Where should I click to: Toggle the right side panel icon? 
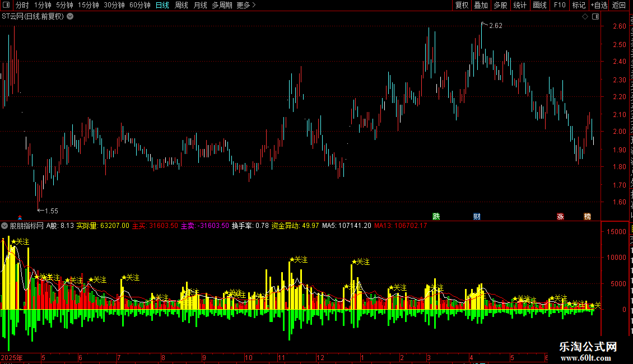pos(595,17)
